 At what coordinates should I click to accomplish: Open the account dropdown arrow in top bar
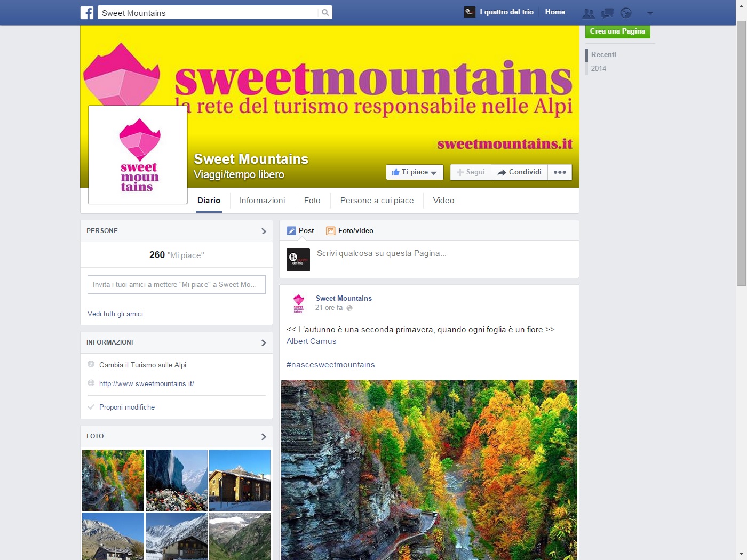click(650, 13)
